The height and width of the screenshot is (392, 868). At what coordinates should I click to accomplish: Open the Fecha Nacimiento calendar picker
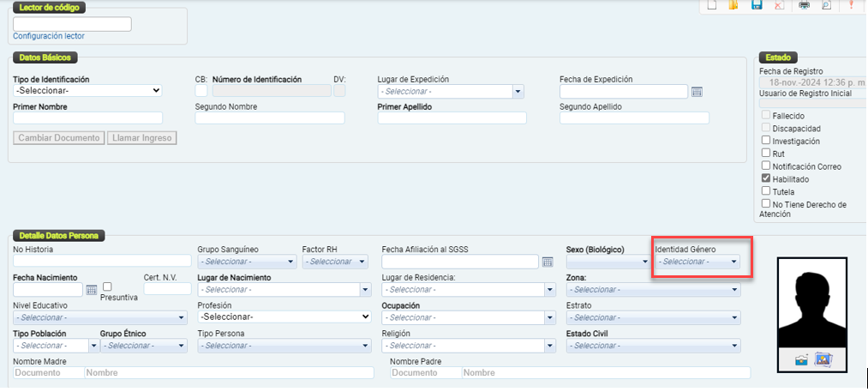coord(92,289)
